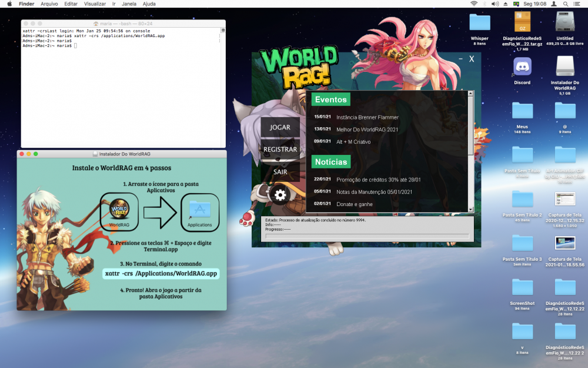Open the Alt + M Criativo event

[x=353, y=142]
